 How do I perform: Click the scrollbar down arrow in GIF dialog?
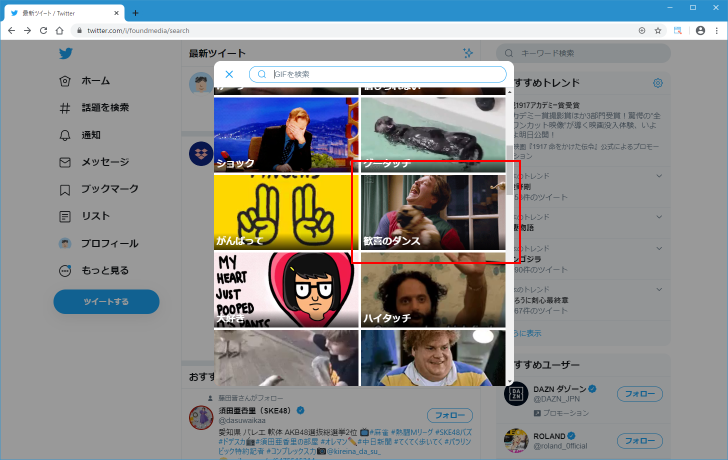509,382
